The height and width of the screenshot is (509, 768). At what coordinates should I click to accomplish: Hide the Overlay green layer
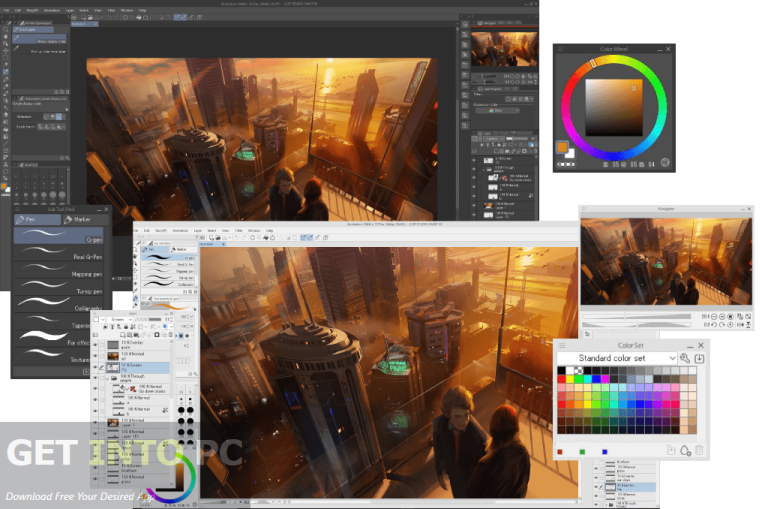click(95, 345)
